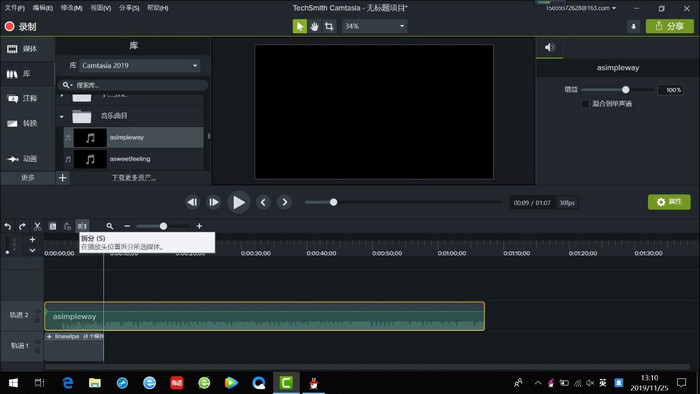
Task: Open the 文件(F) menu
Action: click(x=14, y=8)
